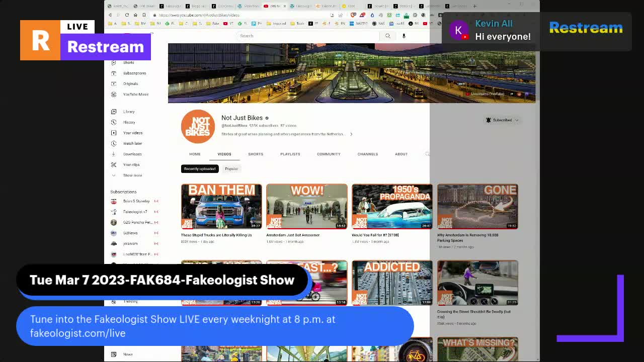Viewport: 644px width, 362px height.
Task: Open the 1950's PROPAGANDA video thumbnail
Action: click(x=392, y=206)
